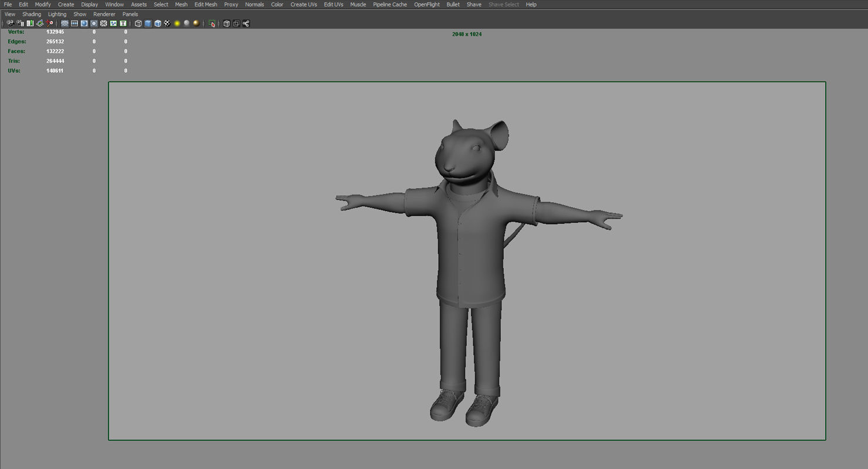
Task: Open the Muscle menu
Action: tap(358, 4)
